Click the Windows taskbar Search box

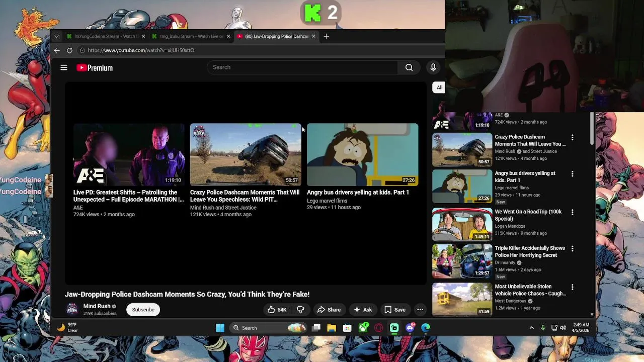point(268,328)
